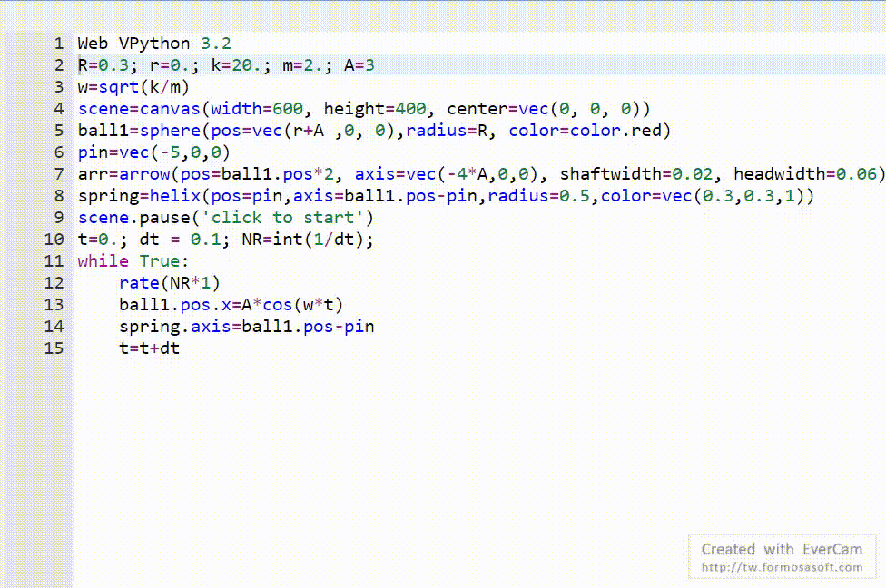Click the 'w=sqrt(k/m)' line
The width and height of the screenshot is (886, 588).
point(133,87)
